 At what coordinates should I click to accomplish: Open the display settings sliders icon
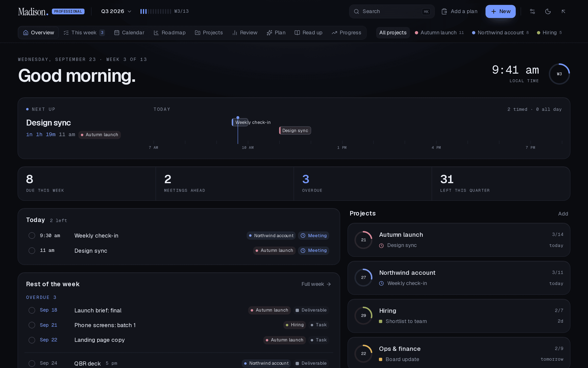pos(532,11)
